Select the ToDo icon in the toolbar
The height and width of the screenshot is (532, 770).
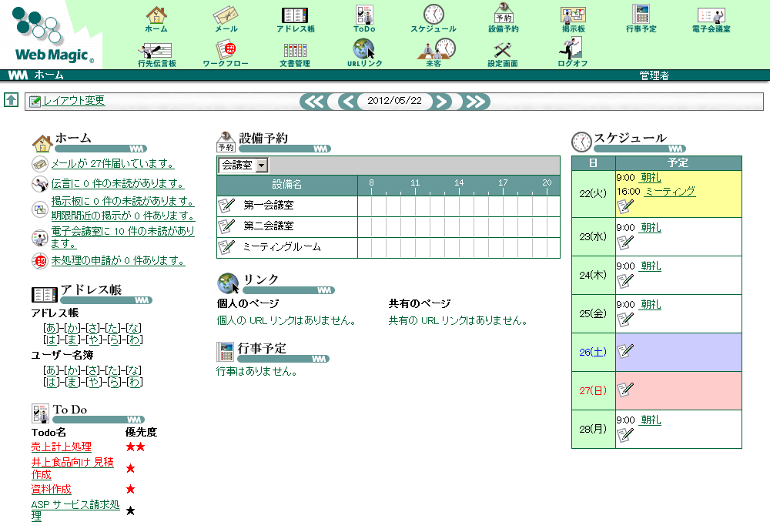tap(363, 17)
